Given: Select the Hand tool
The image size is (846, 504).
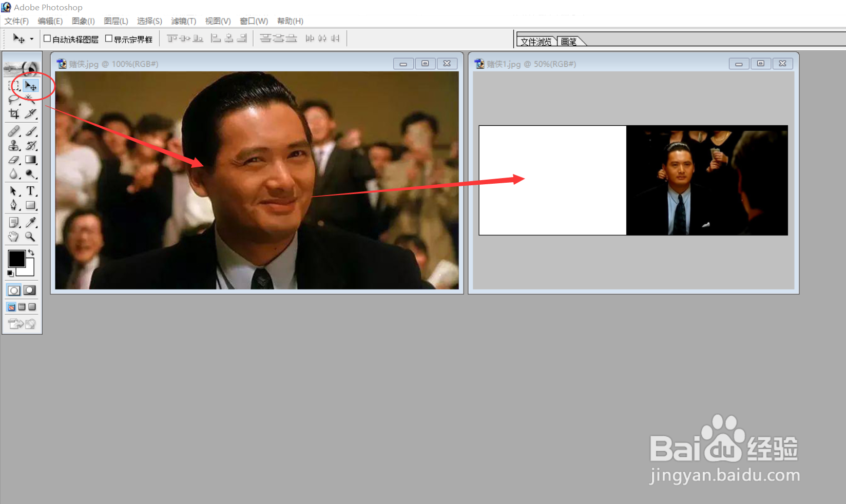Looking at the screenshot, I should [14, 237].
